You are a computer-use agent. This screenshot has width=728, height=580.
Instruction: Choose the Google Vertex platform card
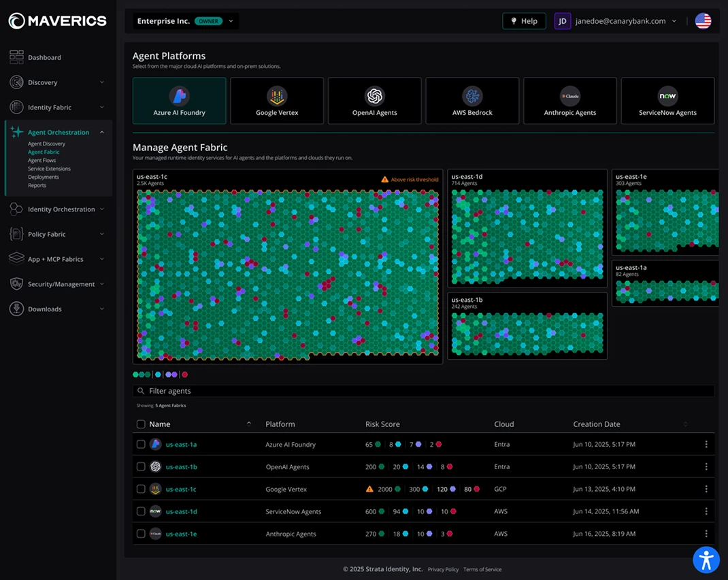277,101
